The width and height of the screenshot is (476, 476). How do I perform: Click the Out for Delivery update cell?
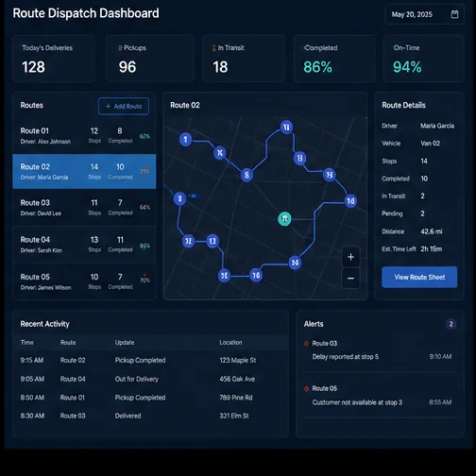(x=137, y=379)
